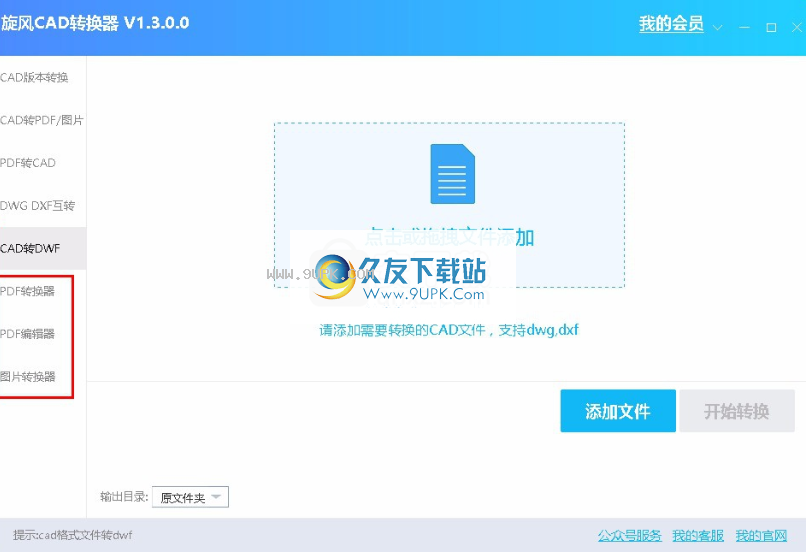Screen dimensions: 806x554
Task: Click the 添加文件 button
Action: (x=618, y=411)
